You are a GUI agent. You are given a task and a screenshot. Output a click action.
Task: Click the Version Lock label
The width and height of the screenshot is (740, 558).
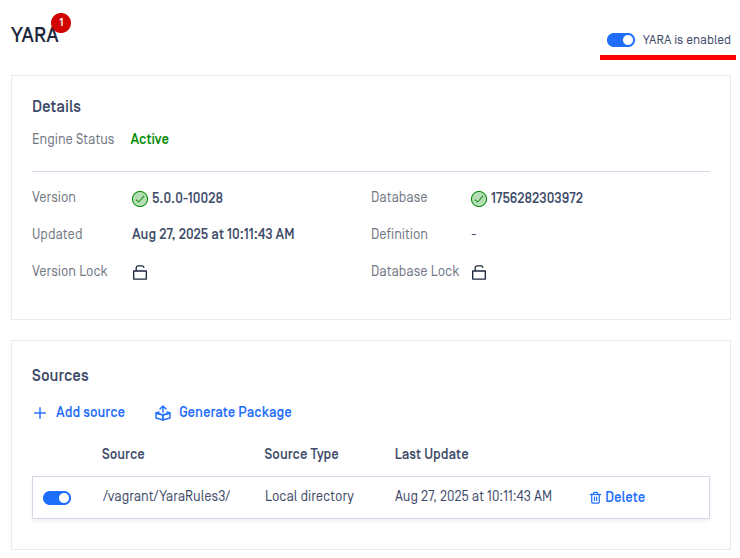pos(69,271)
